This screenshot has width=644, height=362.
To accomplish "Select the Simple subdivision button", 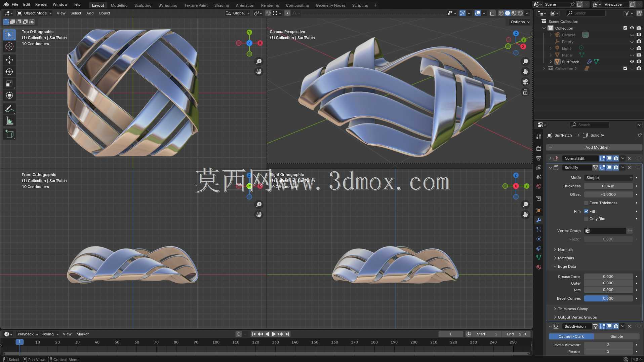I will [x=616, y=336].
